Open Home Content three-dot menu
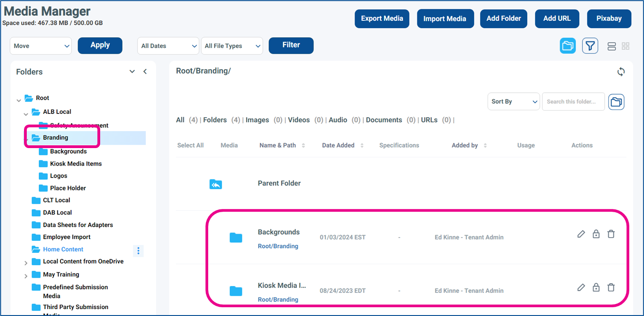Image resolution: width=644 pixels, height=316 pixels. (138, 250)
